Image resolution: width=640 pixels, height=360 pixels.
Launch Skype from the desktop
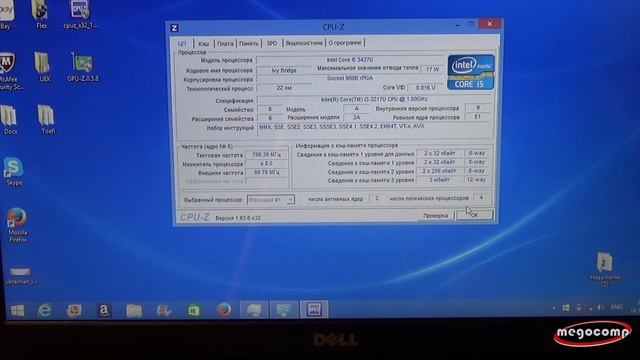click(13, 172)
